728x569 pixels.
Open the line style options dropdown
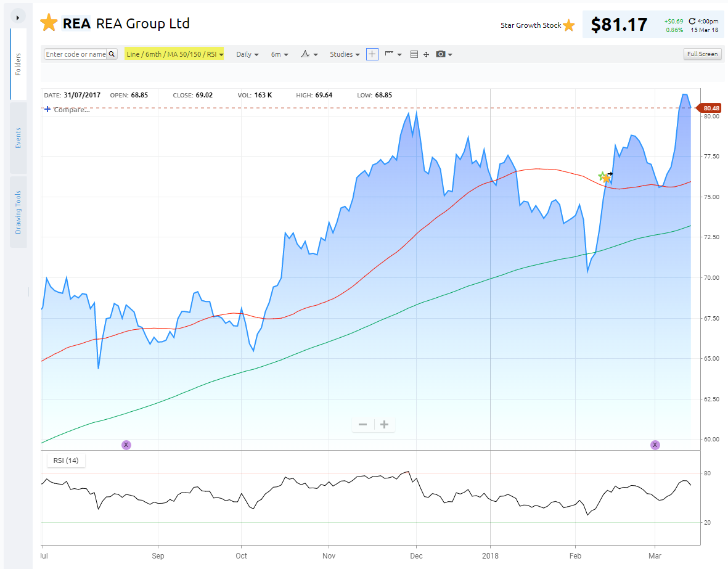[x=393, y=54]
